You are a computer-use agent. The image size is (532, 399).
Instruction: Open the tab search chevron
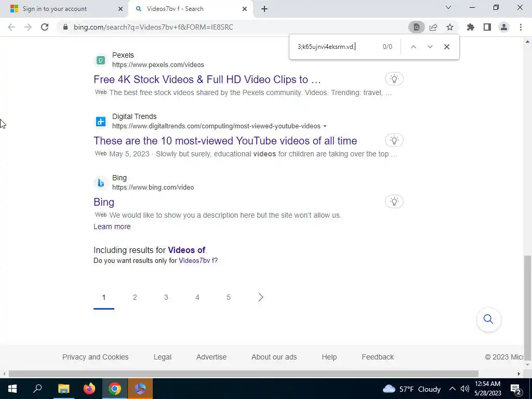pyautogui.click(x=448, y=7)
